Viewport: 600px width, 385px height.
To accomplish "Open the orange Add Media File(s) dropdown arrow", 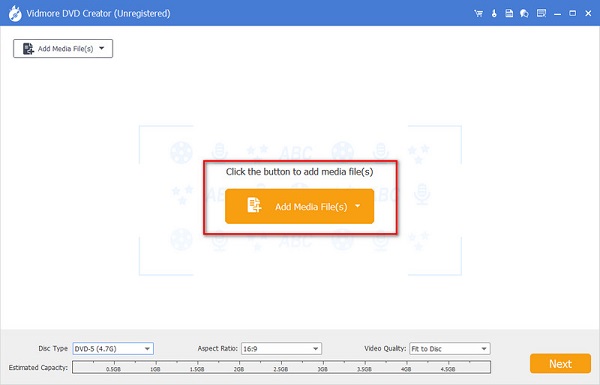I will pyautogui.click(x=358, y=206).
